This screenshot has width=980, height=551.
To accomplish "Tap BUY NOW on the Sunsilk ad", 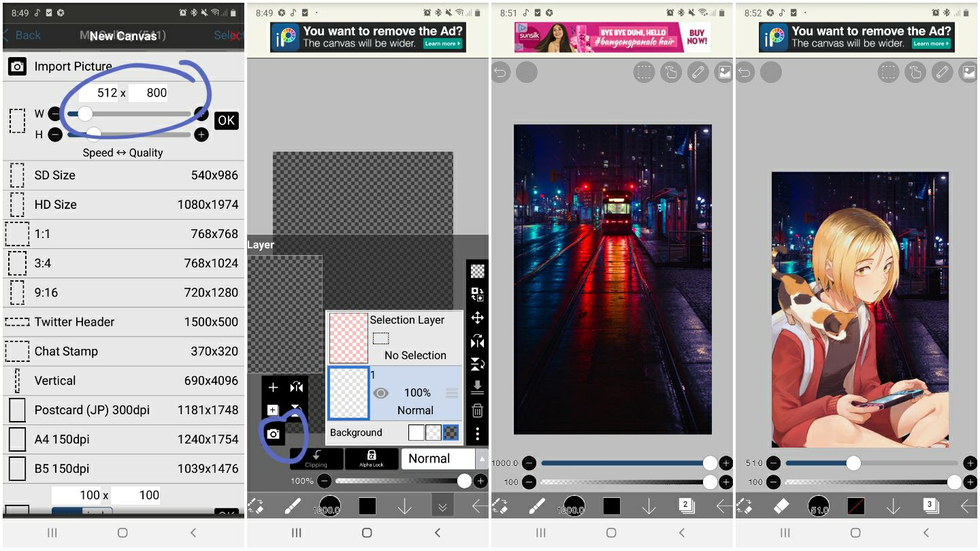I will (x=697, y=37).
